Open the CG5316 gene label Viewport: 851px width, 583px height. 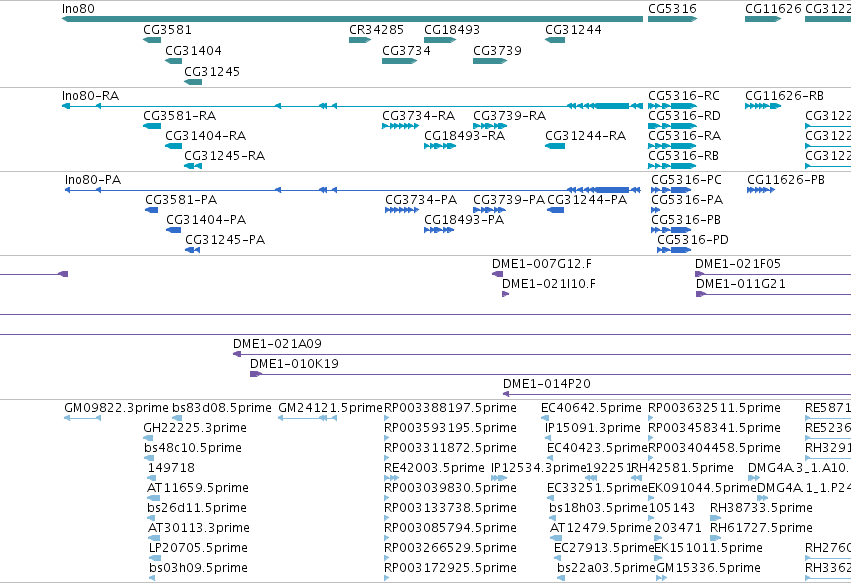point(672,9)
